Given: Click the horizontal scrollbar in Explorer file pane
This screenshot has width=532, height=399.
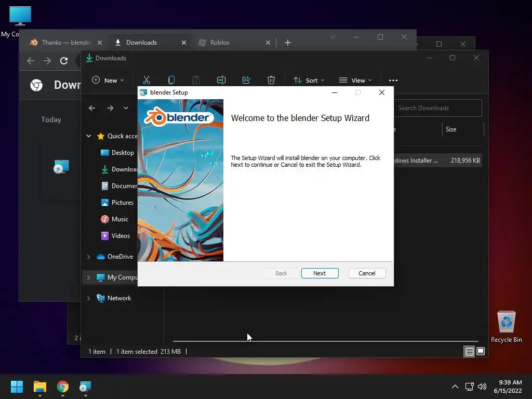Looking at the screenshot, I should (325, 341).
